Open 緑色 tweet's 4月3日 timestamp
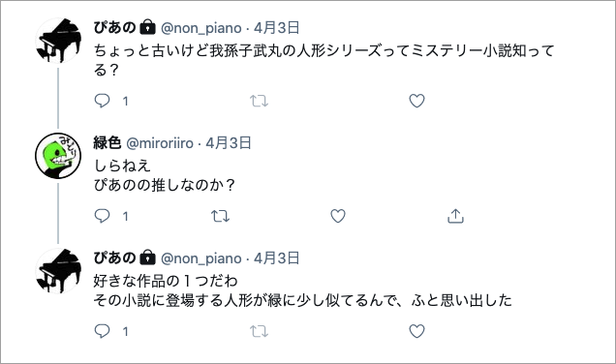 [229, 143]
